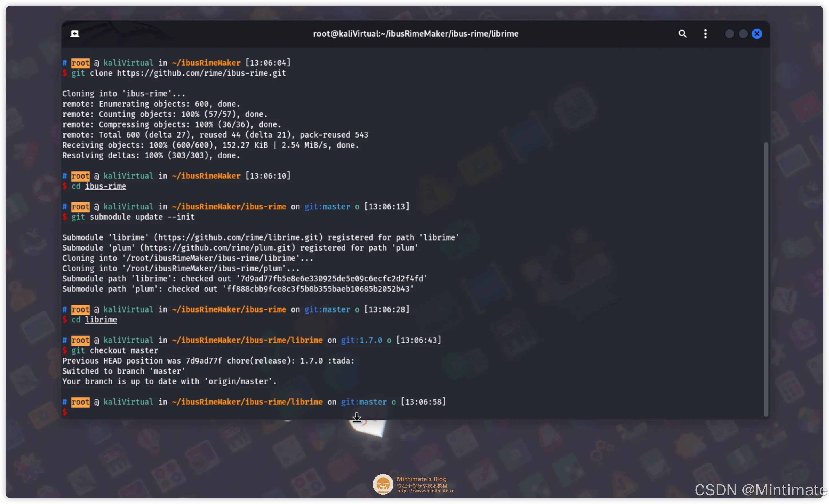Open a new terminal tab with header icon
Viewport: 829px width, 504px height.
(75, 34)
